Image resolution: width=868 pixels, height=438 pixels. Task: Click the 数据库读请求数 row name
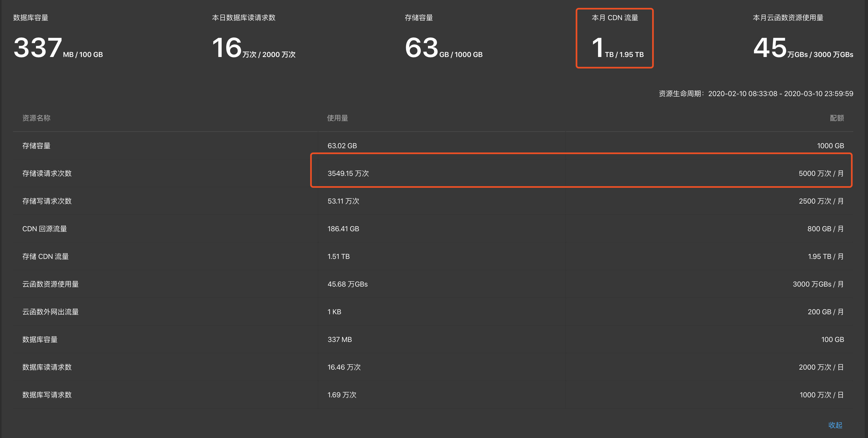point(47,367)
